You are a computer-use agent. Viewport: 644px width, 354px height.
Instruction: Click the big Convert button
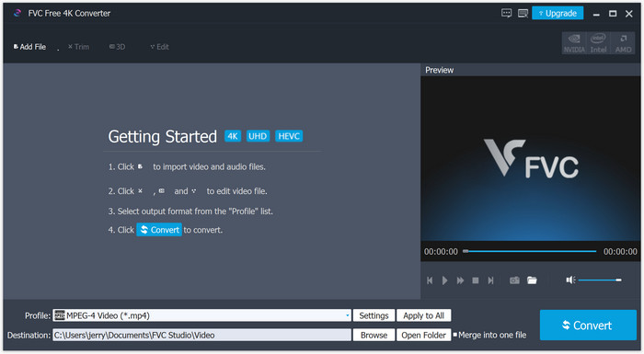point(588,325)
